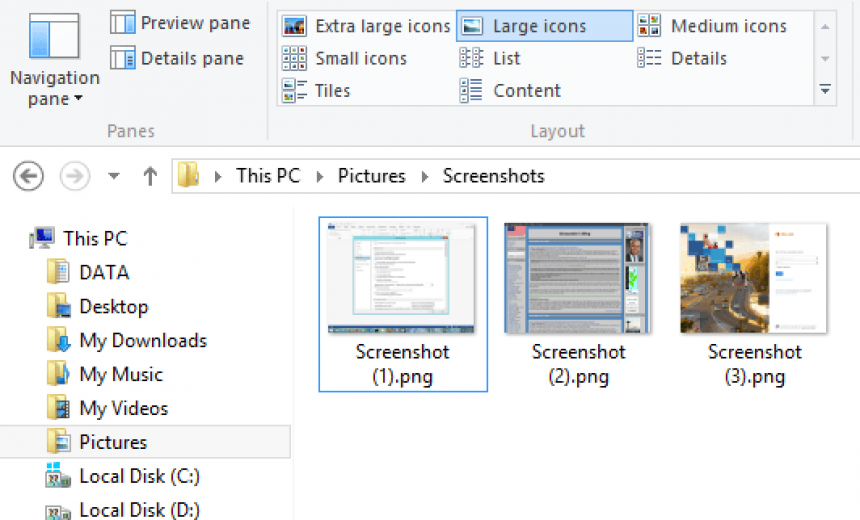860x520 pixels.
Task: Go back with the Back arrow
Action: click(x=28, y=176)
